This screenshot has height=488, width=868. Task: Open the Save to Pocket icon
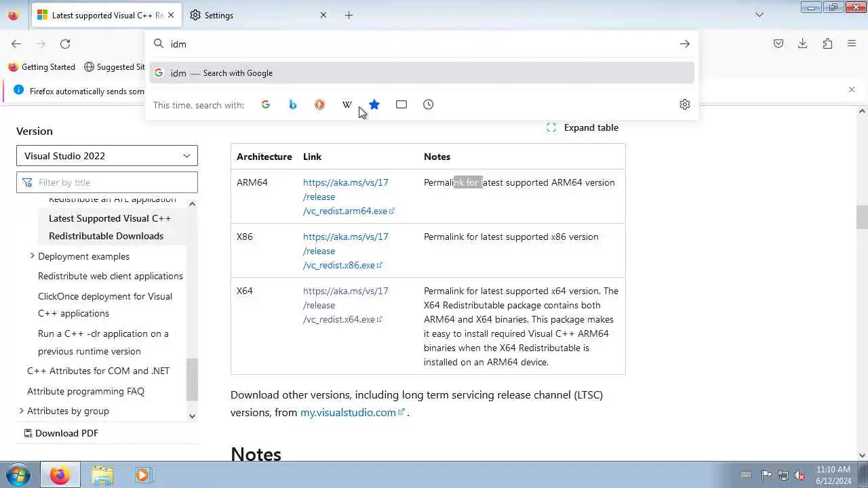778,44
